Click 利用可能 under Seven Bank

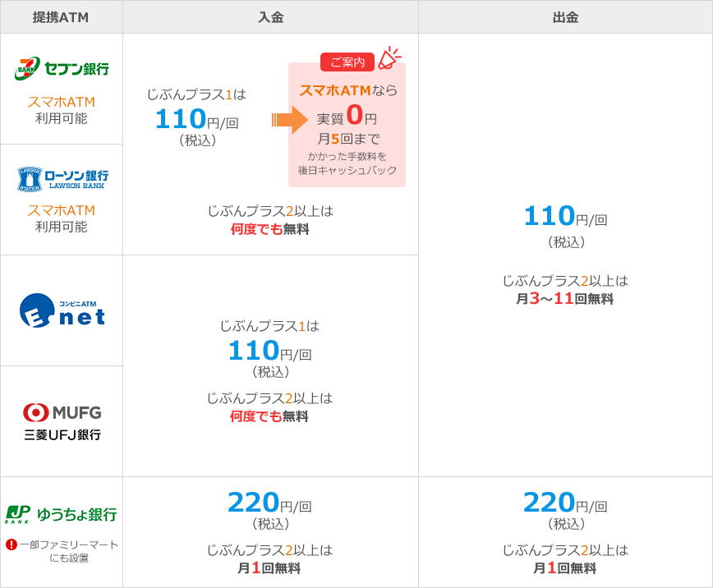(62, 119)
